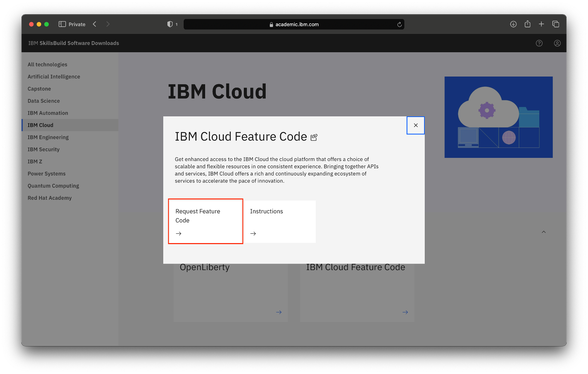This screenshot has height=374, width=588.
Task: Click the Share icon in the toolbar
Action: [527, 24]
